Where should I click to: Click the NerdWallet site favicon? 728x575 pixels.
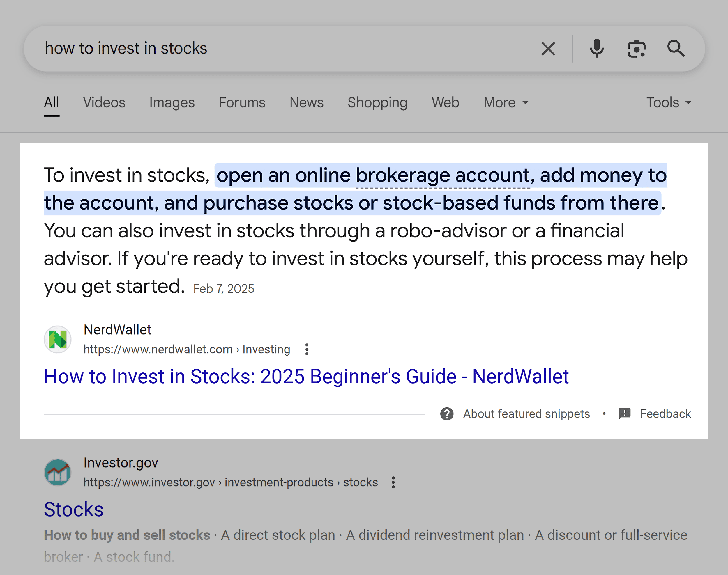pos(58,339)
